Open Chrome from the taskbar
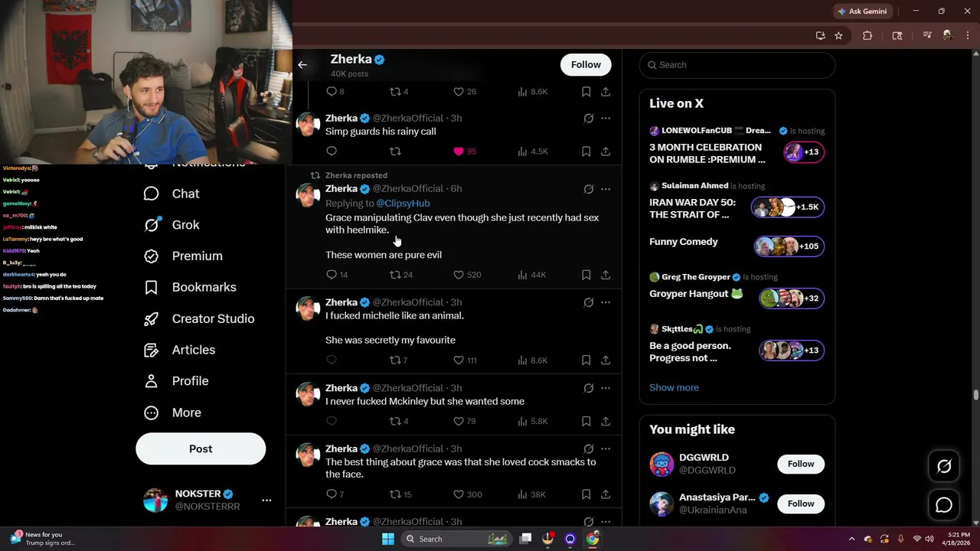The image size is (980, 551). (593, 539)
